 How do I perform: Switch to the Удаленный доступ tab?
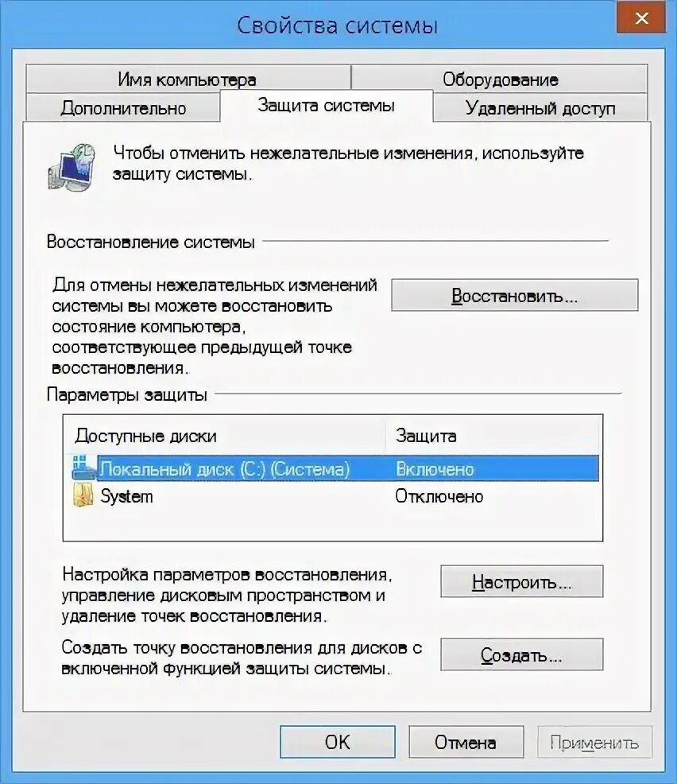[x=540, y=107]
